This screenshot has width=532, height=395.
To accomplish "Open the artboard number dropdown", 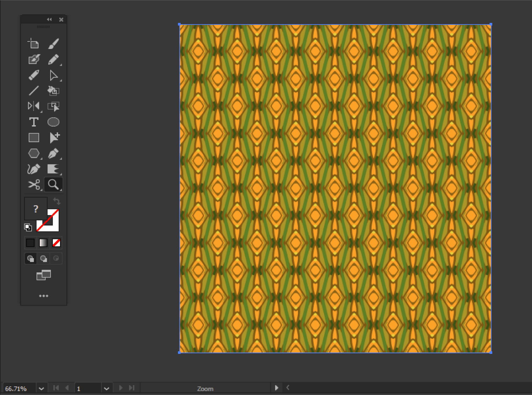I will (x=106, y=388).
